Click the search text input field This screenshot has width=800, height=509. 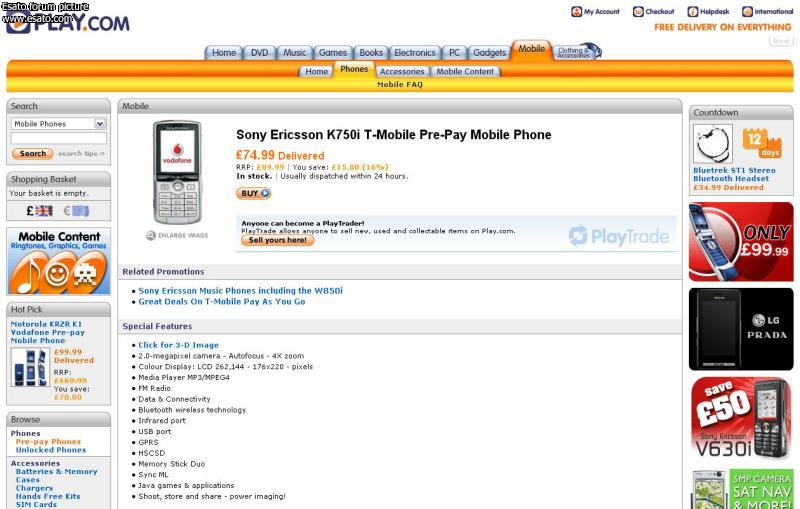tap(58, 139)
